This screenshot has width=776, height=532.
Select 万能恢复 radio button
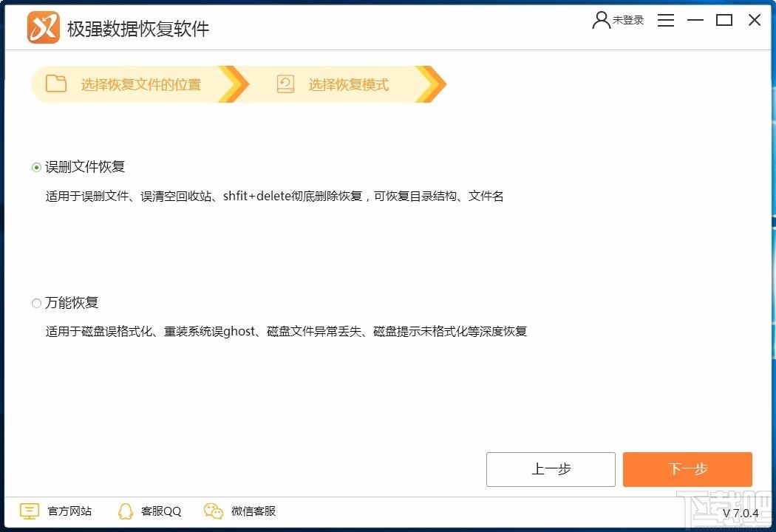click(x=36, y=303)
